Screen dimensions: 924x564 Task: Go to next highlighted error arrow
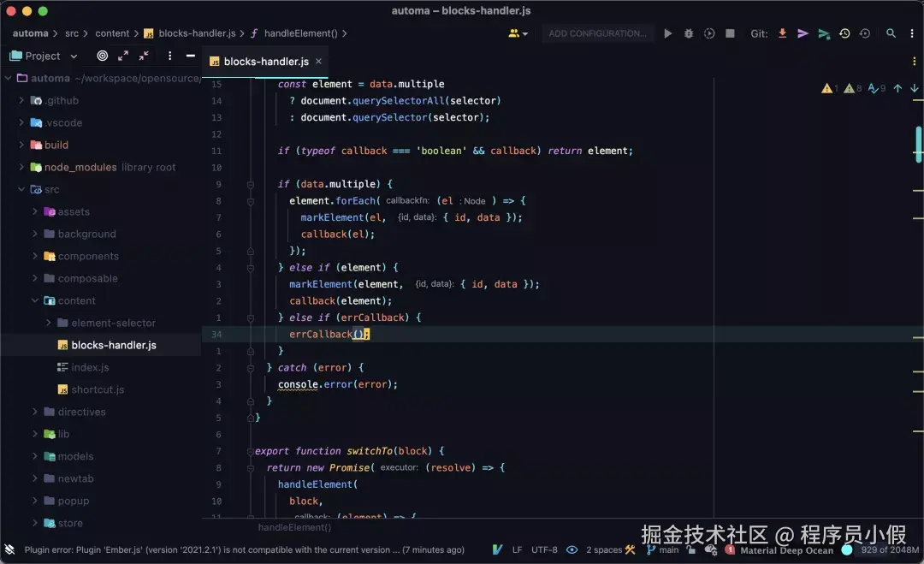pos(914,88)
